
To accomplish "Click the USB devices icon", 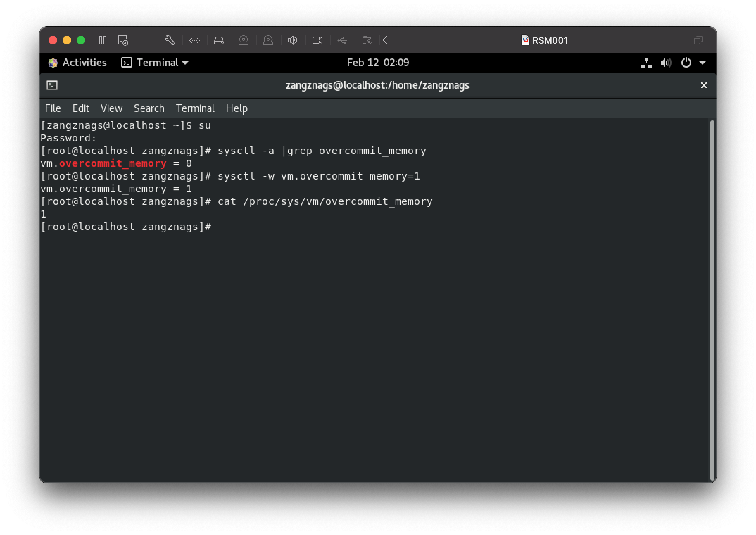I will click(x=342, y=40).
